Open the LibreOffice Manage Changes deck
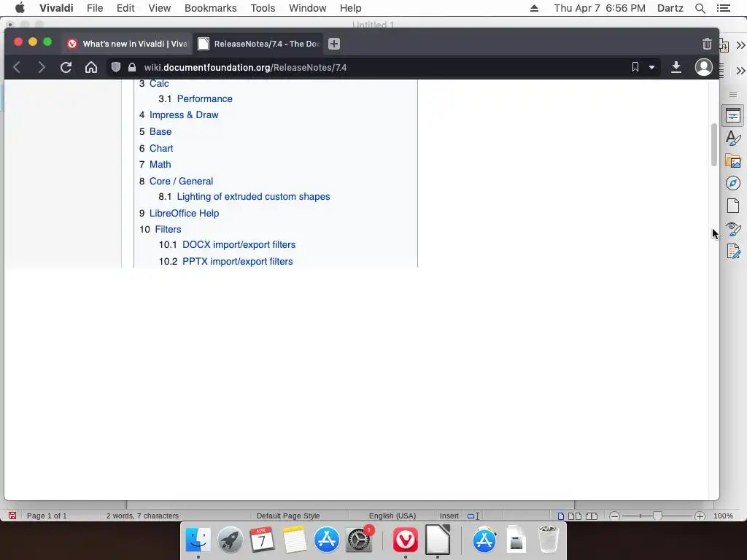The height and width of the screenshot is (560, 747). (733, 251)
